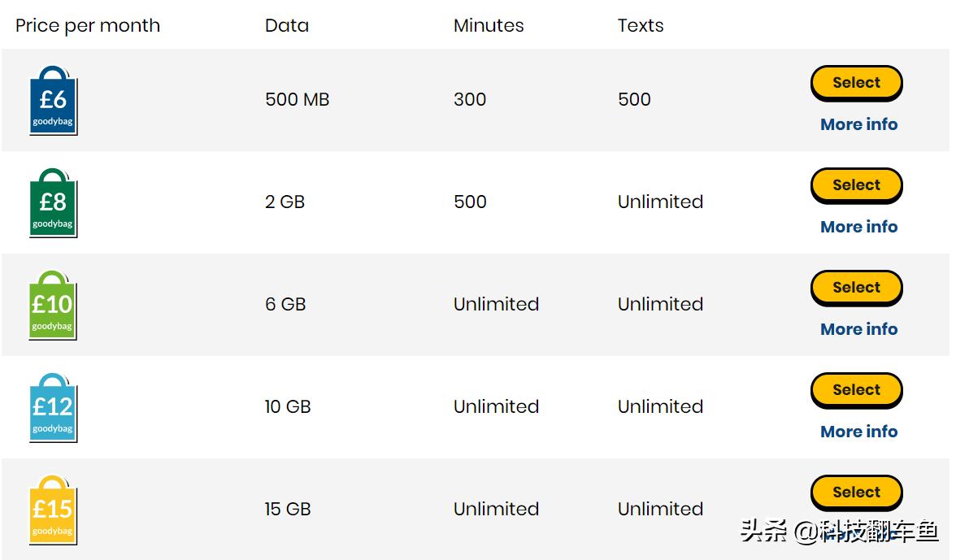Choose the £10 plan Select button
956x560 pixels.
pos(856,288)
